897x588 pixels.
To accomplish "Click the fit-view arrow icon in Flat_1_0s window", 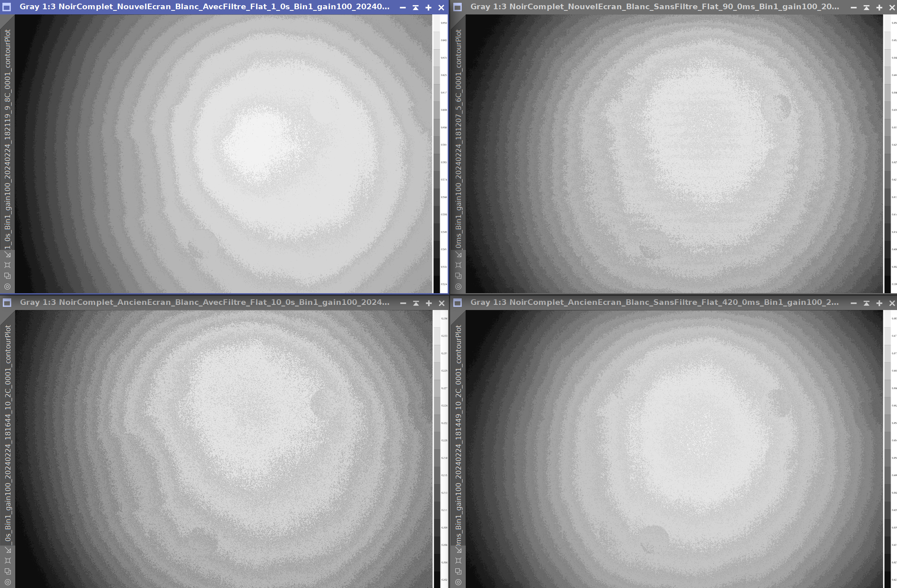I will (8, 254).
